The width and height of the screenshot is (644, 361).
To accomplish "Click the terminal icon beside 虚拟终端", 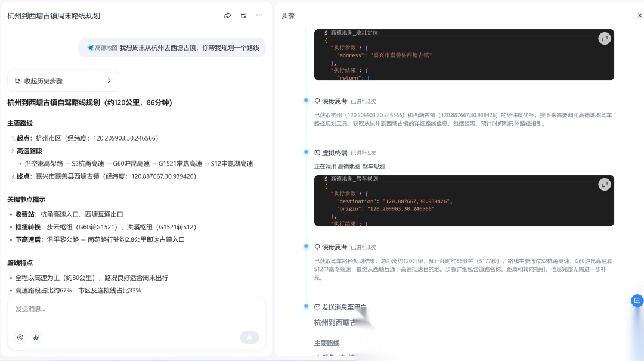I will (317, 153).
